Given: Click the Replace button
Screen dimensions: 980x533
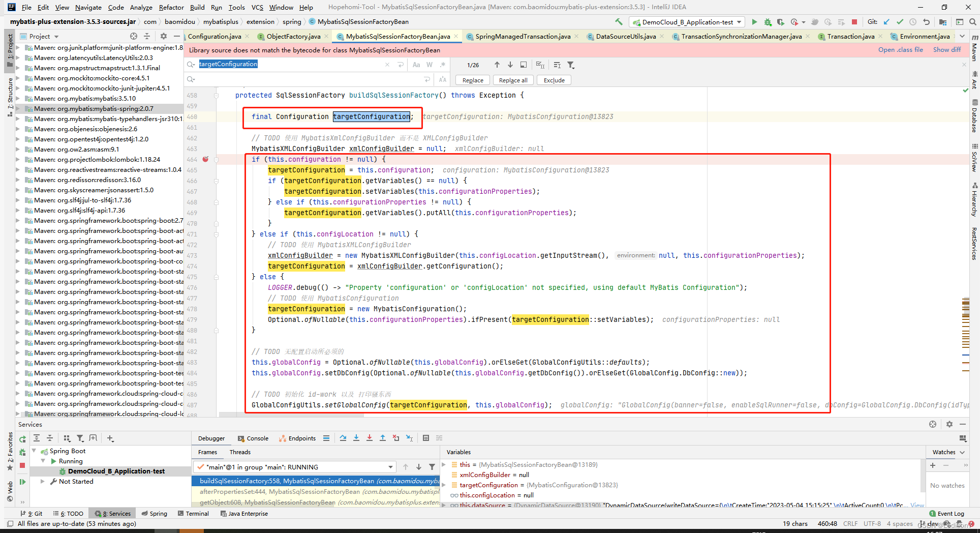Looking at the screenshot, I should [x=473, y=80].
